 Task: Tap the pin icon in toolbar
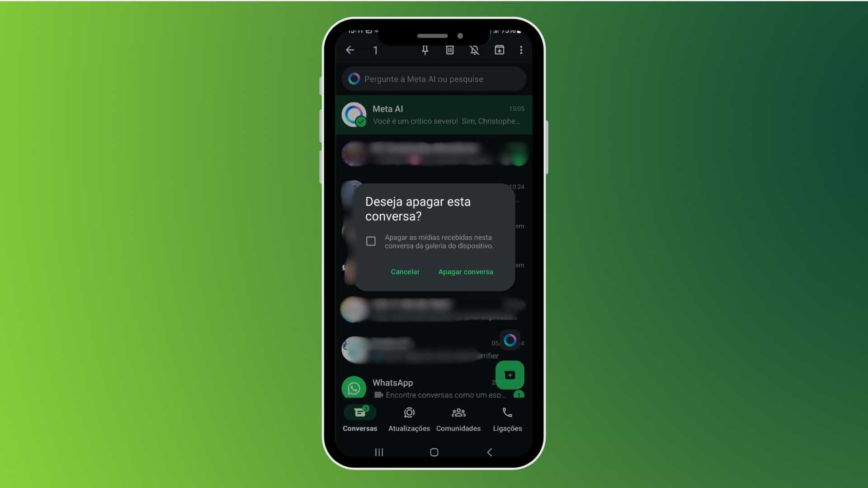[x=425, y=49]
